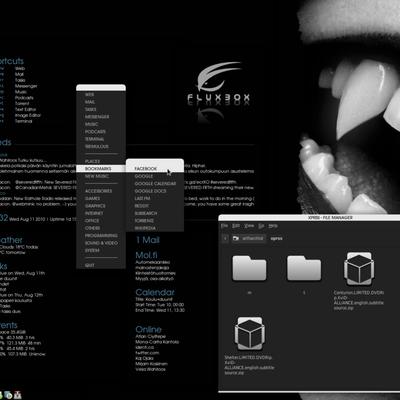Click the 'Calendar' desktop heading
Image resolution: width=400 pixels, height=400 pixels.
155,292
